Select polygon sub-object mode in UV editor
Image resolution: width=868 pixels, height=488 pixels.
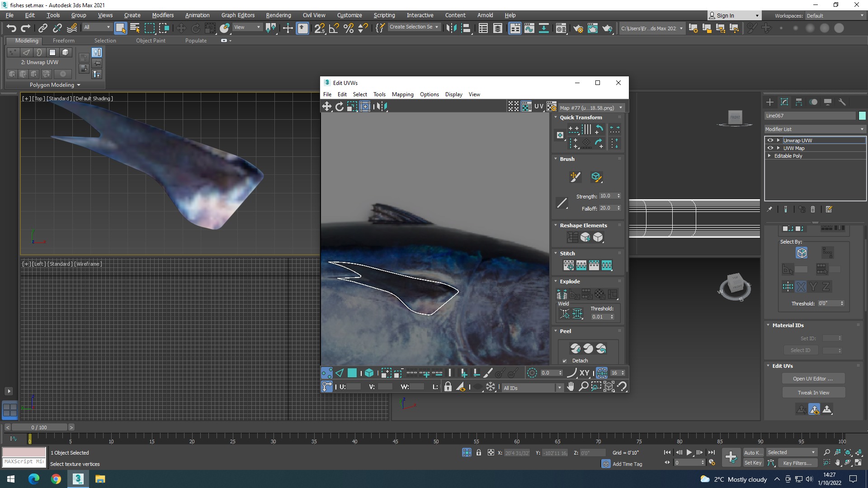(352, 373)
